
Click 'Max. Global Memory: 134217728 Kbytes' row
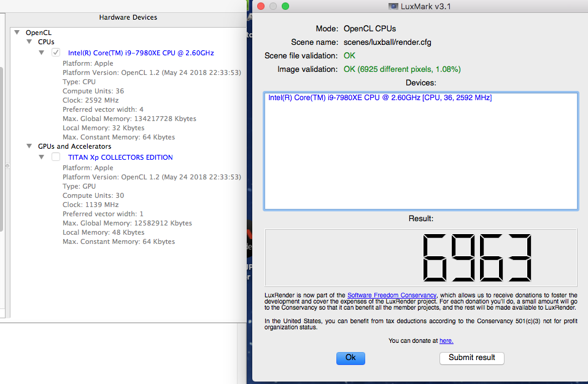point(130,119)
